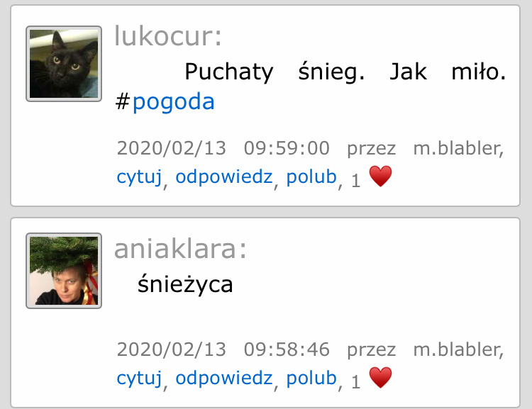Click the 'śnieżyca' message text
This screenshot has height=409, width=532.
[185, 284]
